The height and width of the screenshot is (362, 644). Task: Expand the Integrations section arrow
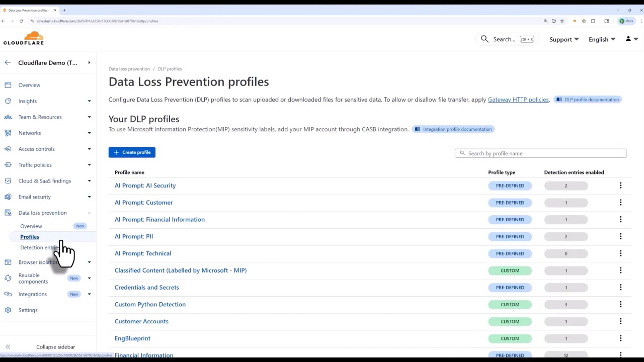[x=89, y=294]
